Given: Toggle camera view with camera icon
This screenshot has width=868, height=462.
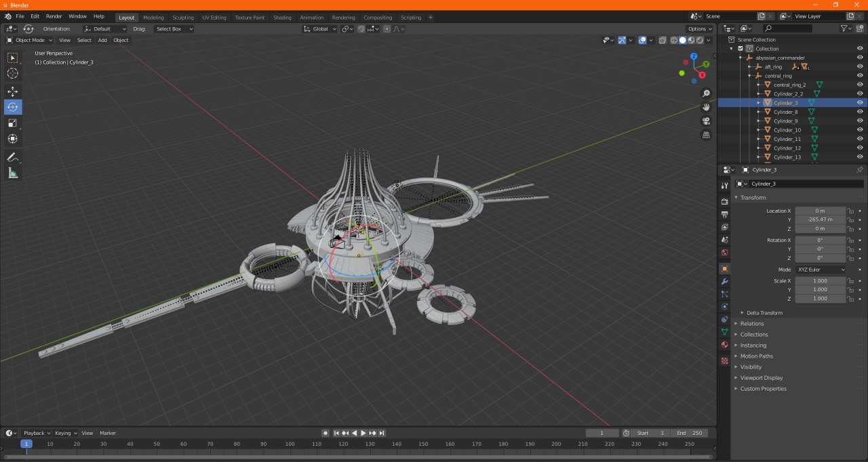Looking at the screenshot, I should coord(706,121).
